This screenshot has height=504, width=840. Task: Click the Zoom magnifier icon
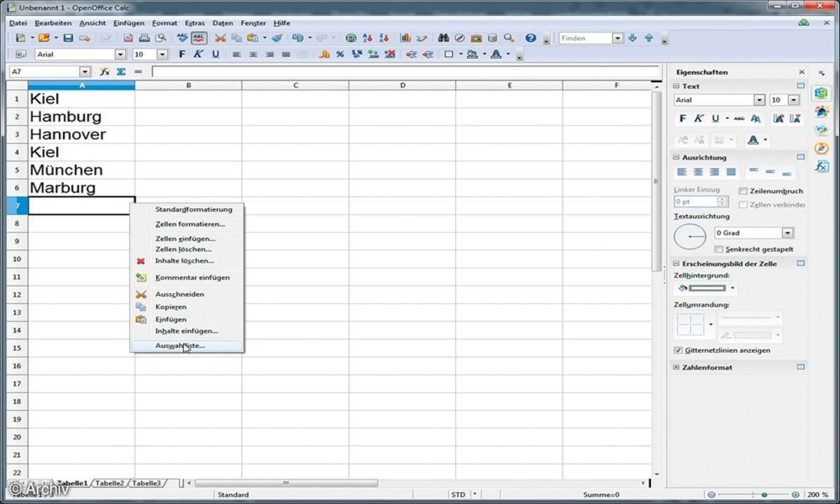pyautogui.click(x=509, y=38)
